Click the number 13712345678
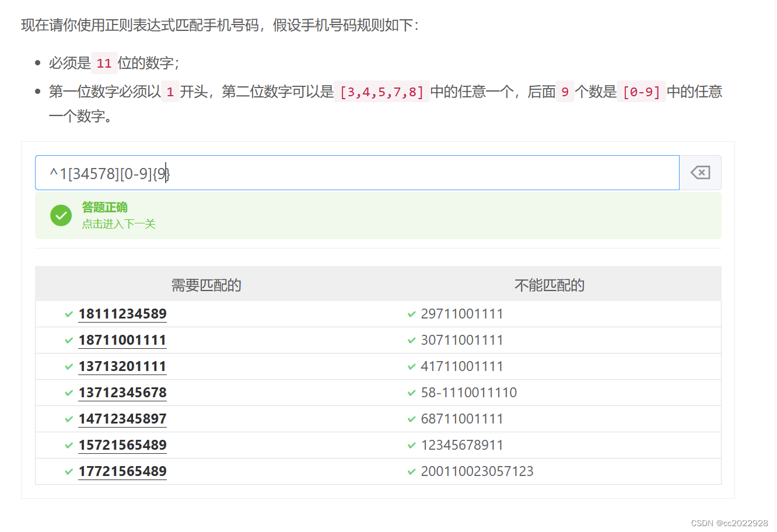This screenshot has width=777, height=532. [x=123, y=393]
